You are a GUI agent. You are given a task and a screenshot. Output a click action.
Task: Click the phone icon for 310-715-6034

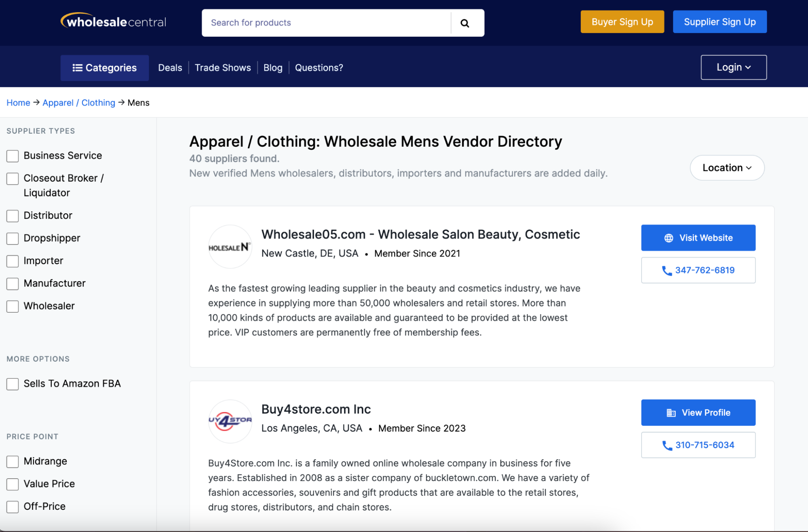point(667,445)
